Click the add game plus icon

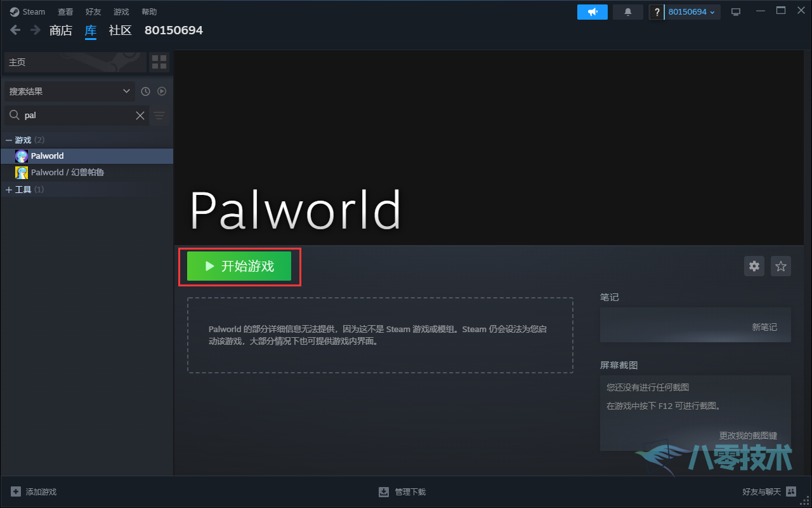(x=16, y=491)
